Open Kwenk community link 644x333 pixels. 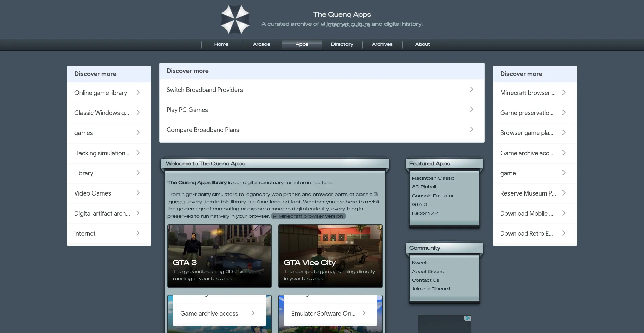click(x=420, y=263)
